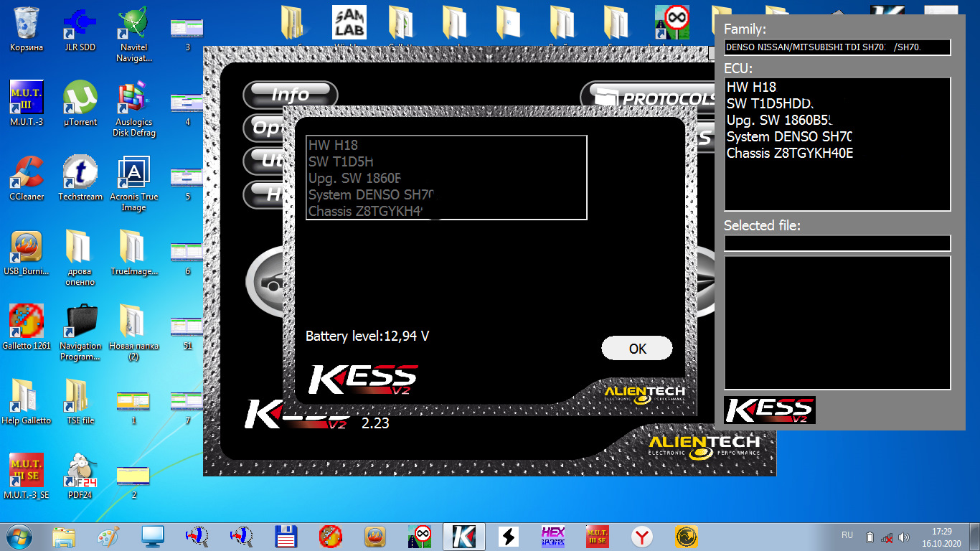980x551 pixels.
Task: Click 'Chassis Z8TGYKH40E' in the ECU side panel
Action: (x=789, y=153)
